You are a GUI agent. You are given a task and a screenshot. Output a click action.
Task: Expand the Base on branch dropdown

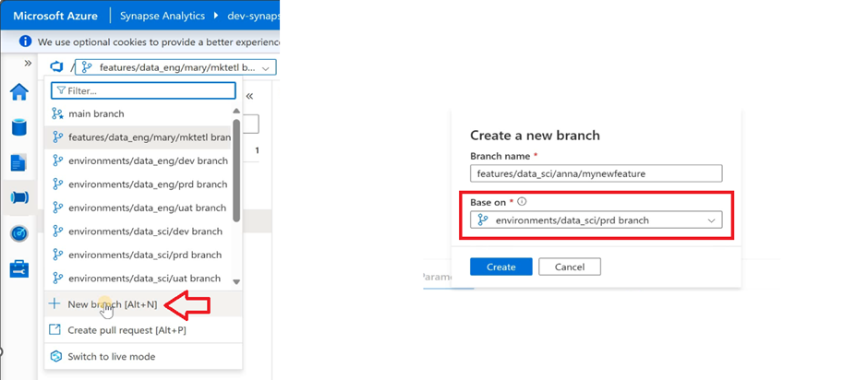tap(597, 220)
